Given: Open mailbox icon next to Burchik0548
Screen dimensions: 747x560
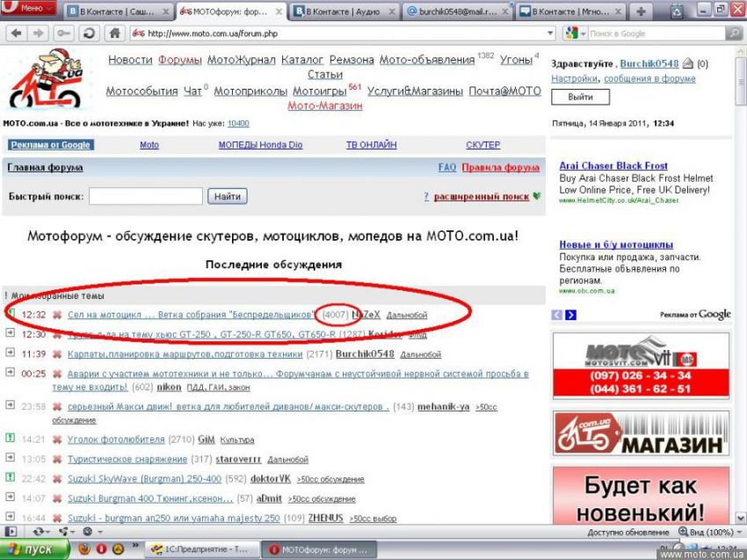Looking at the screenshot, I should tap(687, 63).
